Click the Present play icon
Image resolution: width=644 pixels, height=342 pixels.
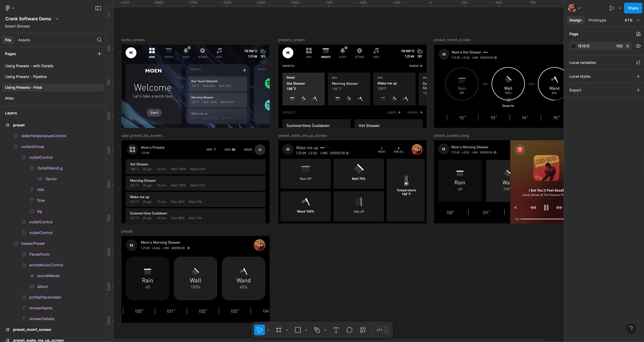612,8
